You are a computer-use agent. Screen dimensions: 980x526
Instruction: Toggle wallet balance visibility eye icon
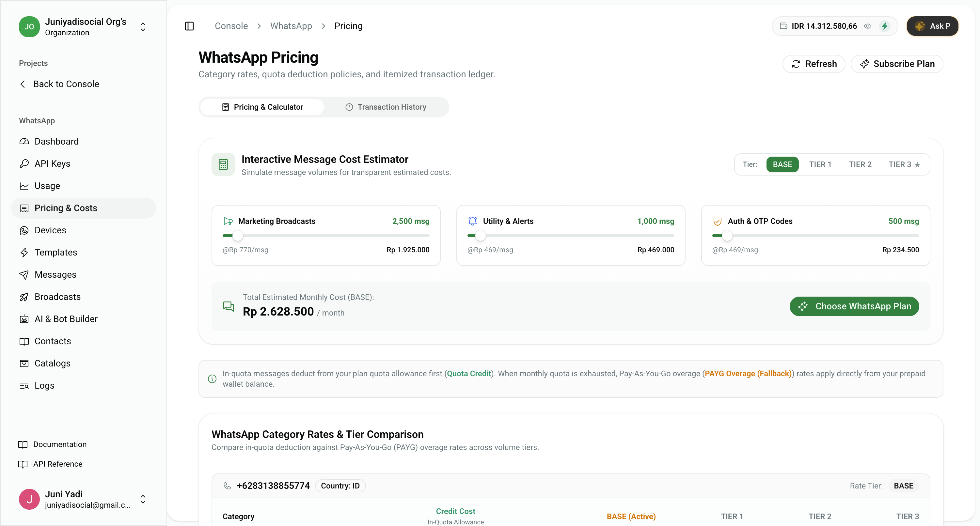tap(868, 26)
